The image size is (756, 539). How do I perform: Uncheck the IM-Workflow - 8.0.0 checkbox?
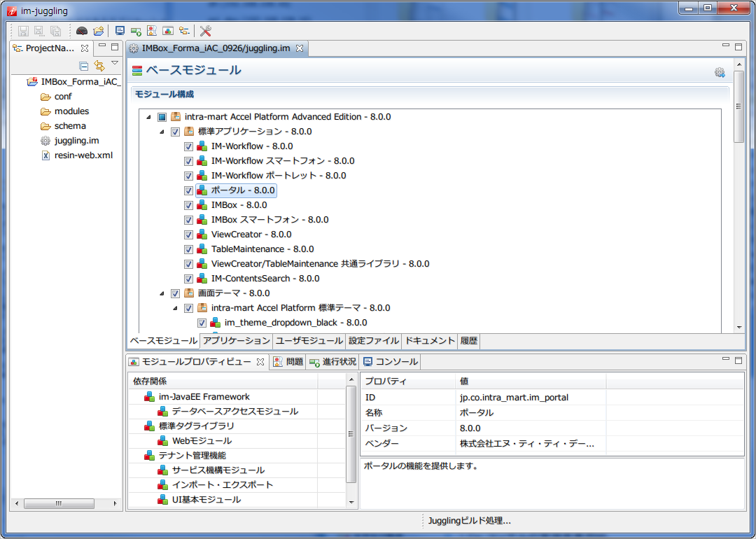click(x=188, y=146)
